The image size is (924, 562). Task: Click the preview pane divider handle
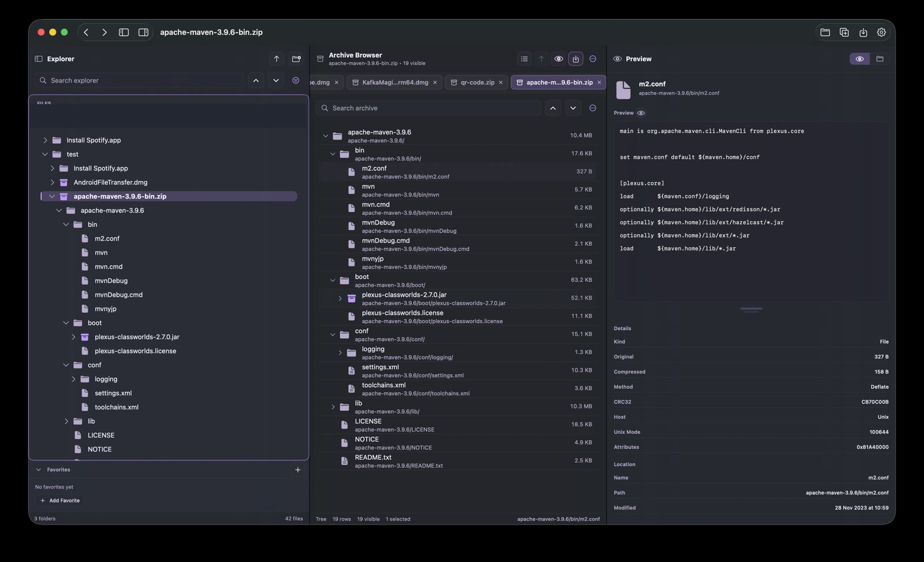click(751, 309)
